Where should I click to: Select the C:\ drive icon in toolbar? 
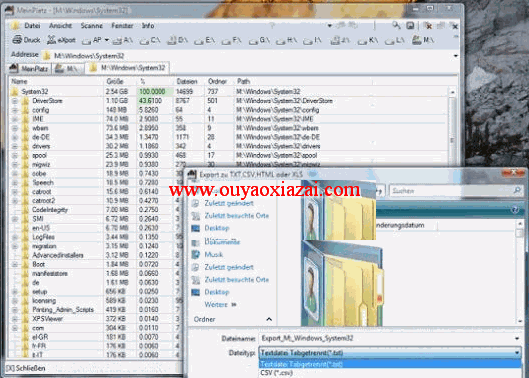click(145, 41)
